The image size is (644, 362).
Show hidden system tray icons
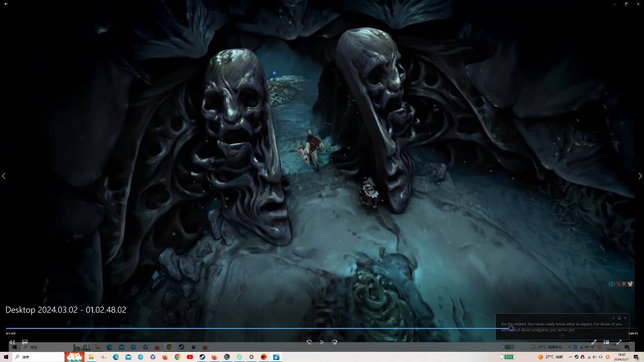click(570, 357)
